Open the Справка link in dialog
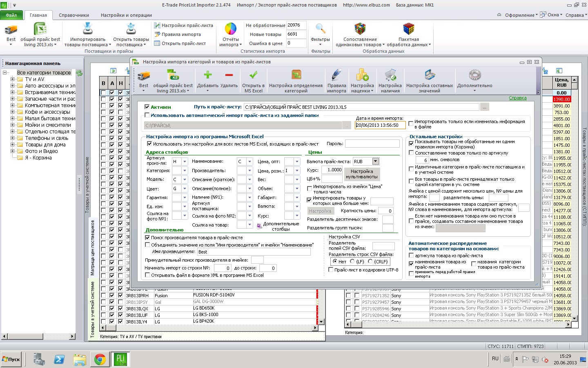The width and height of the screenshot is (588, 368). (x=517, y=98)
